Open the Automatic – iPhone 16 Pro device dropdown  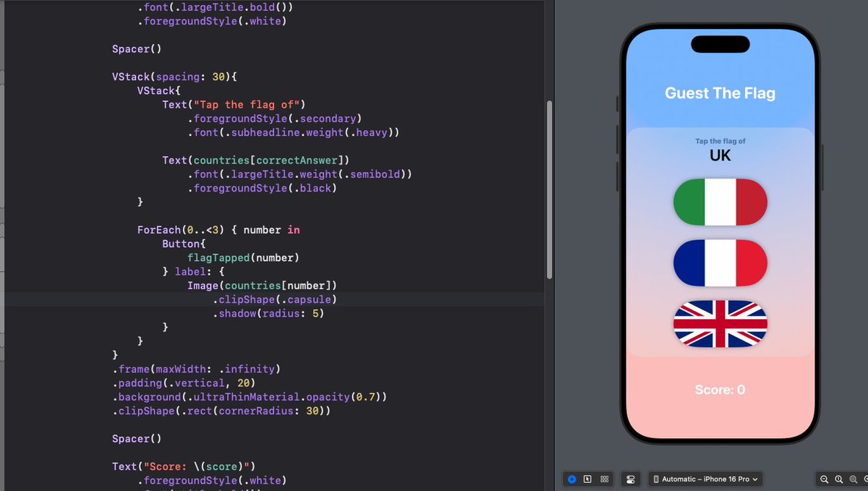pos(705,479)
